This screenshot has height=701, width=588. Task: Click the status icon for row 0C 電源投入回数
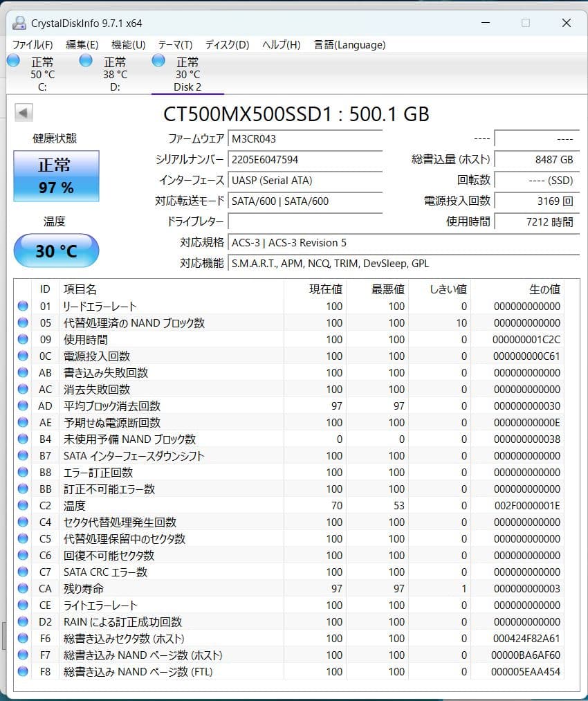[x=23, y=356]
